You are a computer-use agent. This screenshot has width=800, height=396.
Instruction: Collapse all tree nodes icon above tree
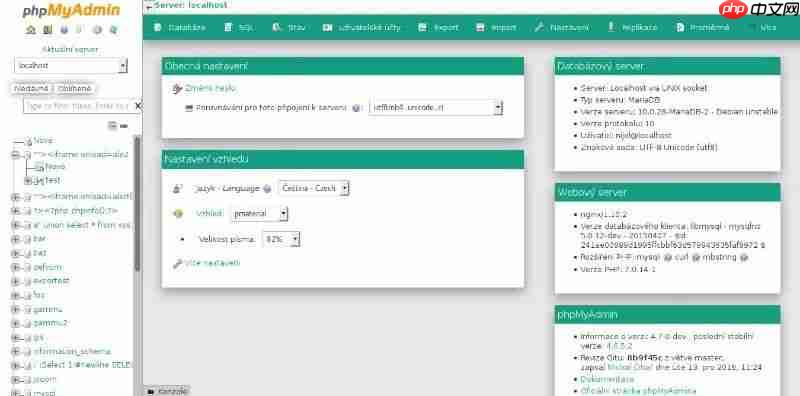click(113, 126)
